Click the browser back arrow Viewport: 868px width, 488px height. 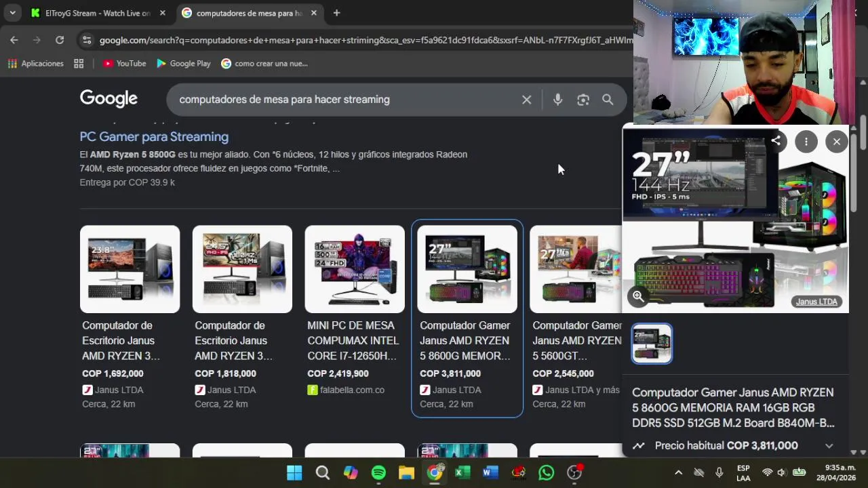pos(14,40)
